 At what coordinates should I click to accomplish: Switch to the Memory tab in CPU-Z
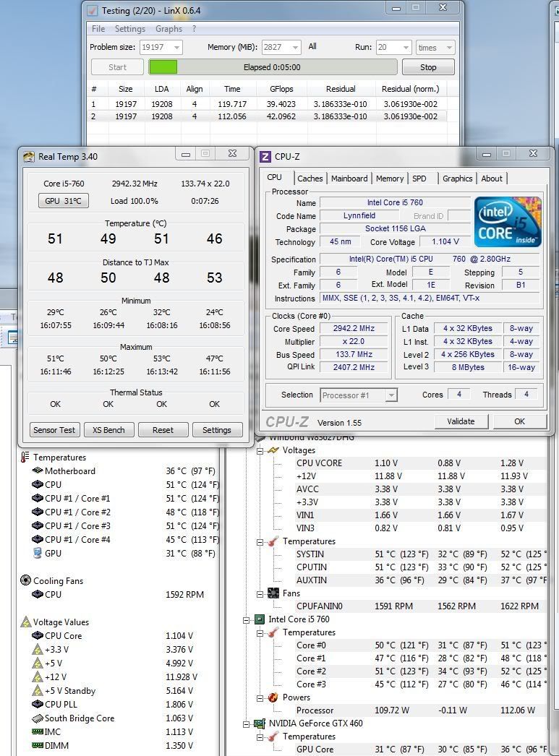(x=390, y=179)
